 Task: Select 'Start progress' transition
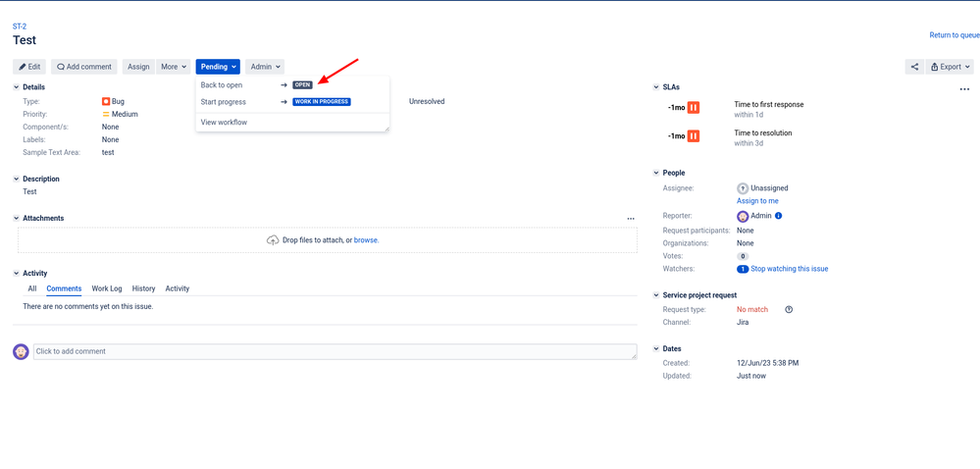click(x=292, y=102)
